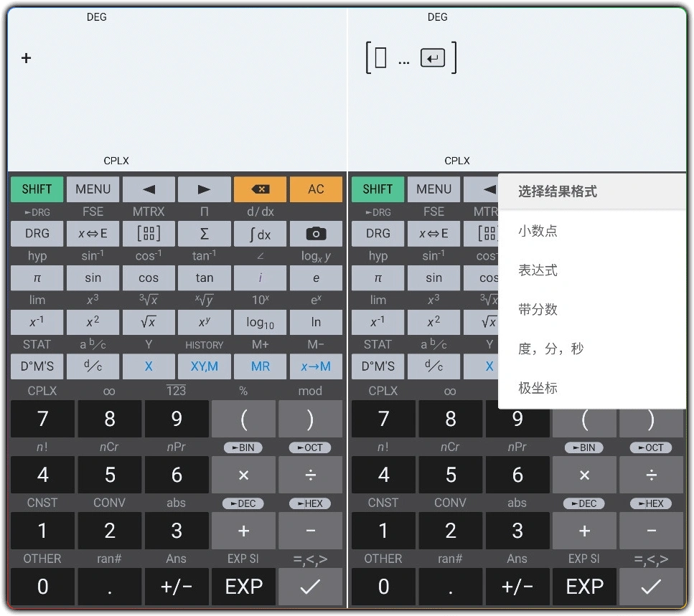
Task: Click the square root √x key
Action: click(149, 322)
